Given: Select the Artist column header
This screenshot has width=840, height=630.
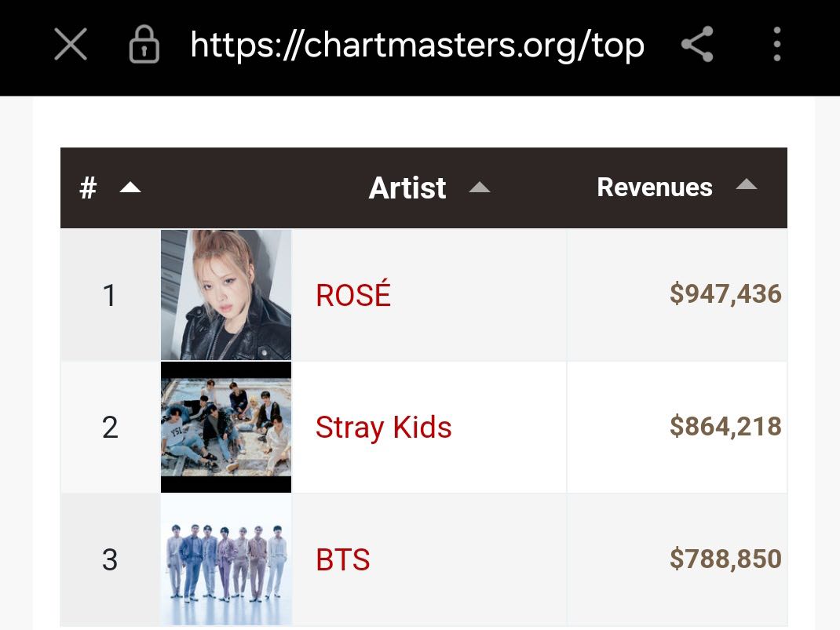Looking at the screenshot, I should tap(407, 188).
